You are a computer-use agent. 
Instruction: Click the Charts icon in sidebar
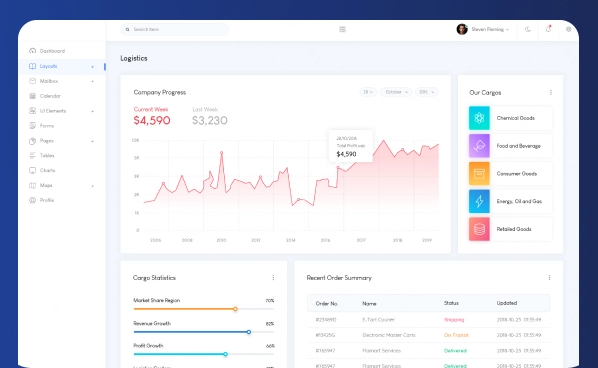[x=32, y=170]
